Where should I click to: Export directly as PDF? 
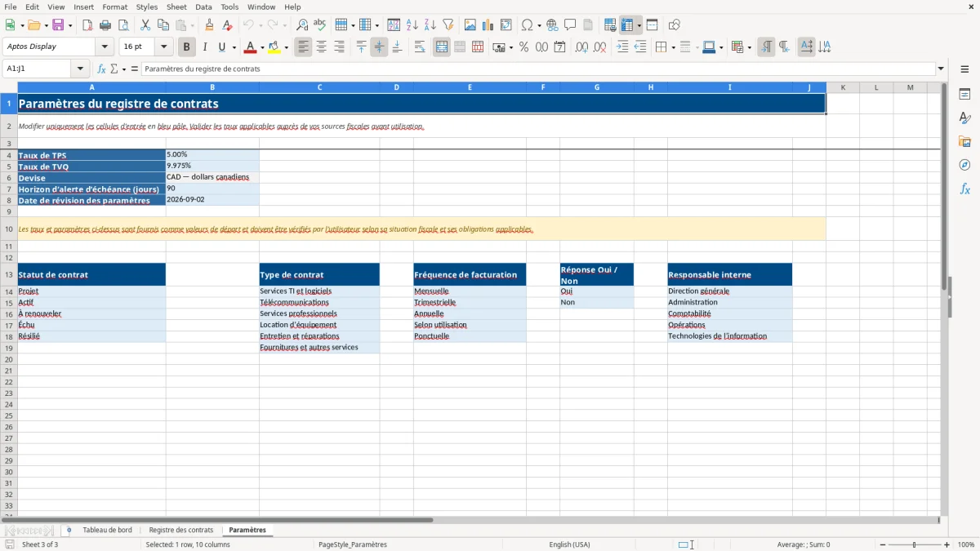click(87, 25)
